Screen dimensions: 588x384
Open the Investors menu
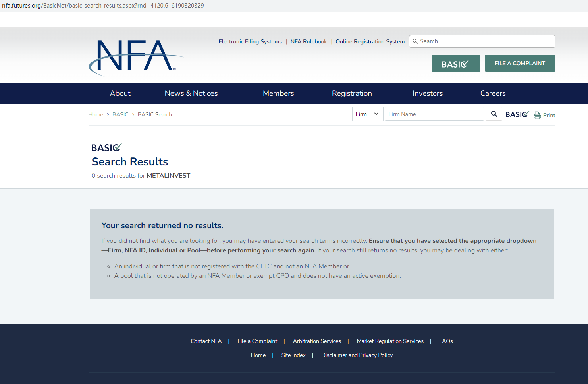(428, 93)
